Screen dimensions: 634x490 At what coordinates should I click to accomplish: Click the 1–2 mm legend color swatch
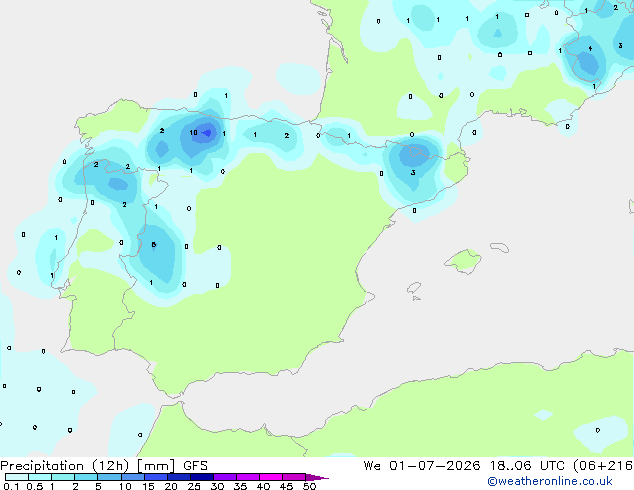tap(63, 477)
